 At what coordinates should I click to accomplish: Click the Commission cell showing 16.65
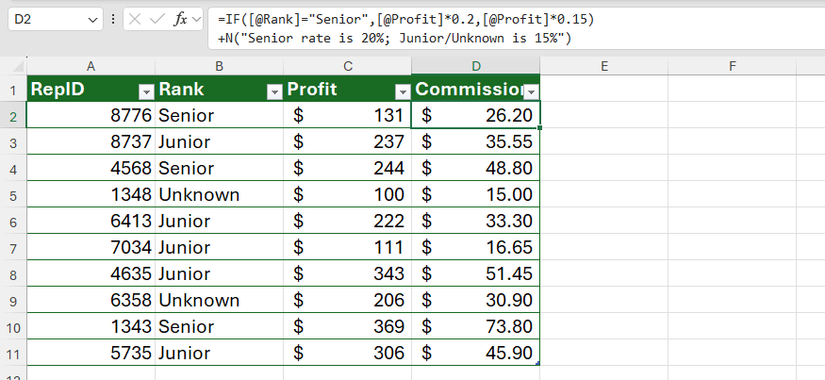[476, 247]
